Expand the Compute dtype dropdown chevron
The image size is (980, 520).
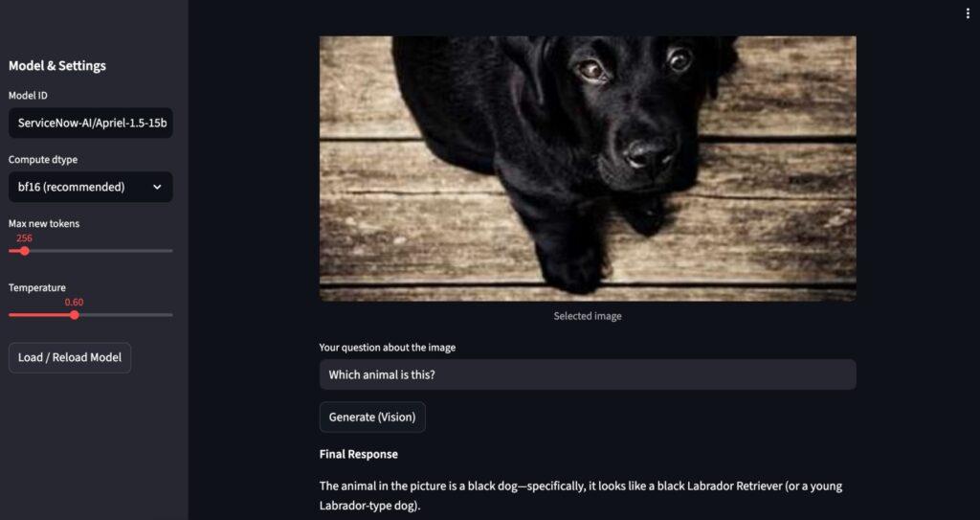click(158, 187)
